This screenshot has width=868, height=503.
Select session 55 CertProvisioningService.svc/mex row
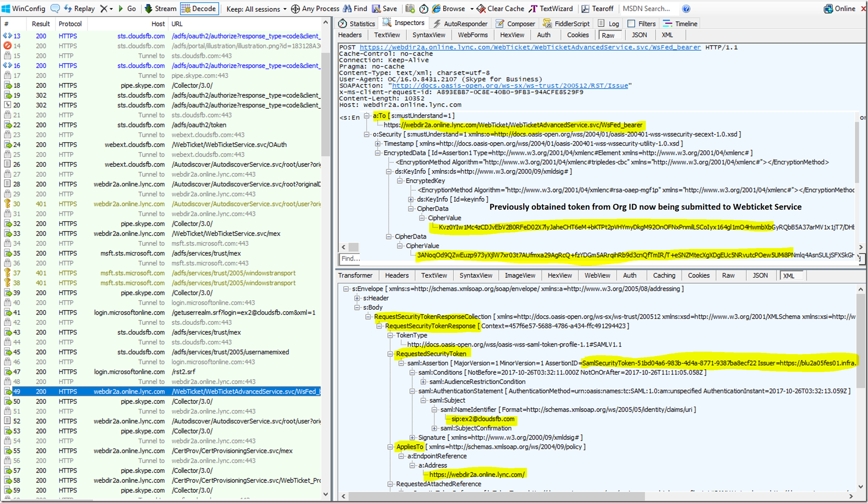click(162, 450)
